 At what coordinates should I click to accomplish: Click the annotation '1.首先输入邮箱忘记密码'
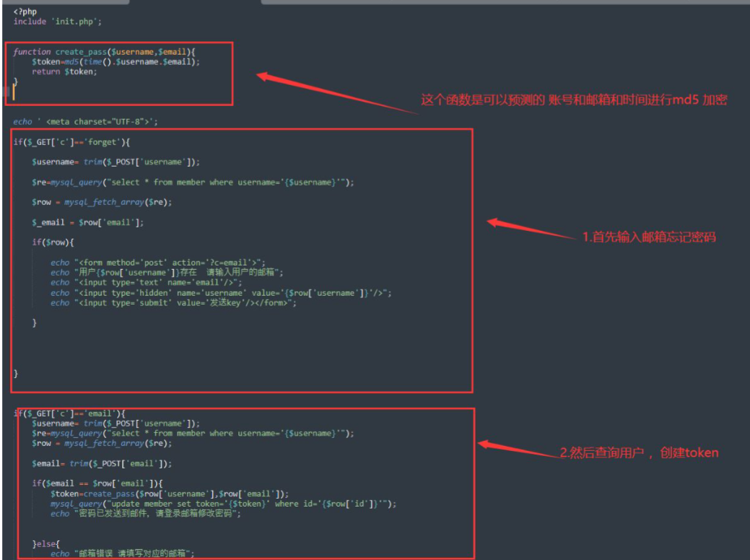point(649,237)
